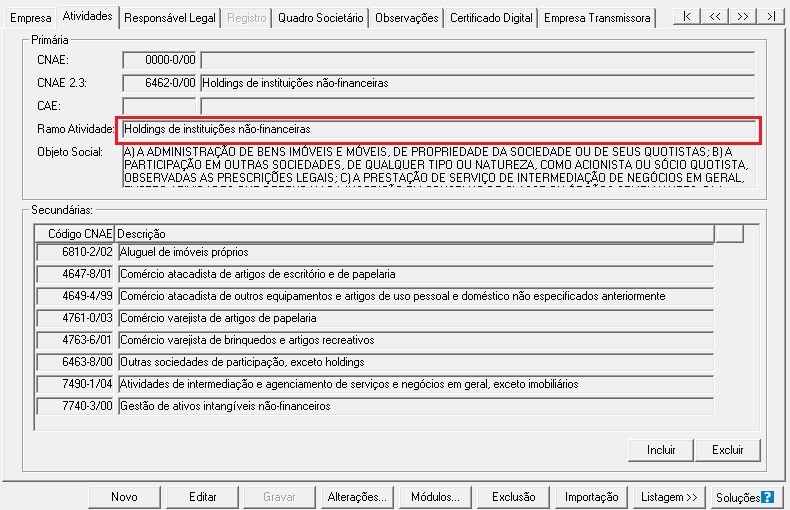
Task: Click the Importação button
Action: coord(591,497)
